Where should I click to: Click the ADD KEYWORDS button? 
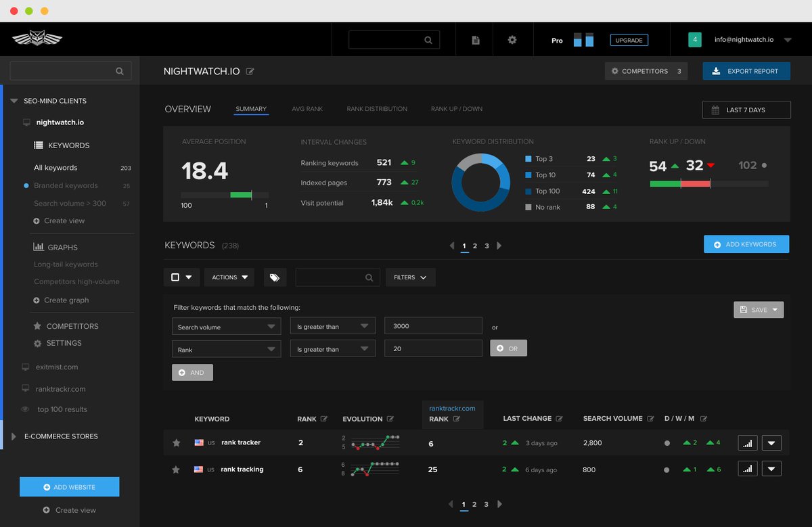pyautogui.click(x=746, y=244)
